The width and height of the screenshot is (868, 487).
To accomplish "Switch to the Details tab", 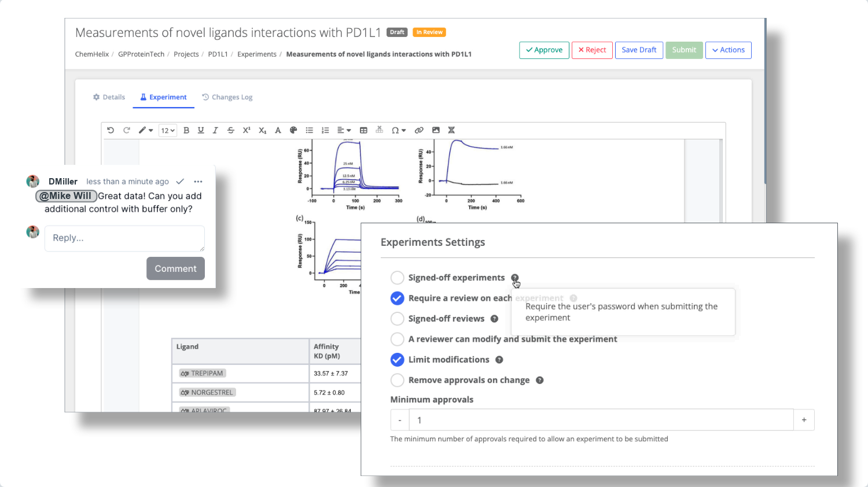I will pyautogui.click(x=109, y=97).
